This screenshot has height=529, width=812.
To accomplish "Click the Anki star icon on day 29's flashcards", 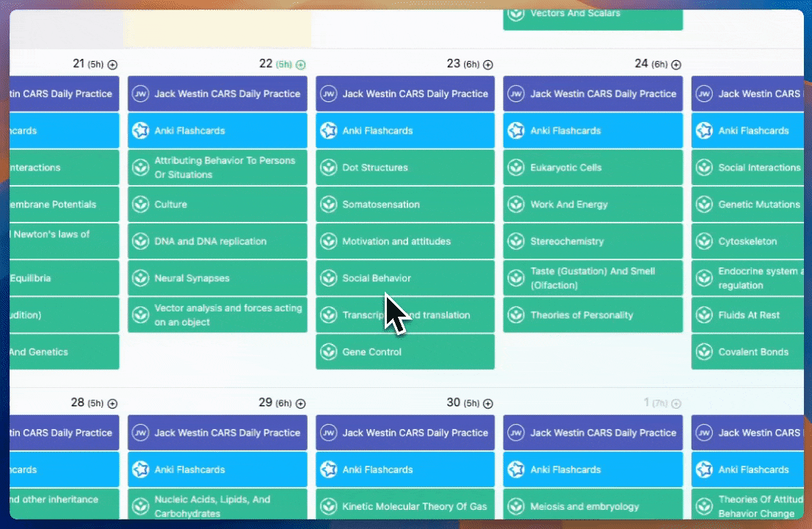I will [140, 469].
